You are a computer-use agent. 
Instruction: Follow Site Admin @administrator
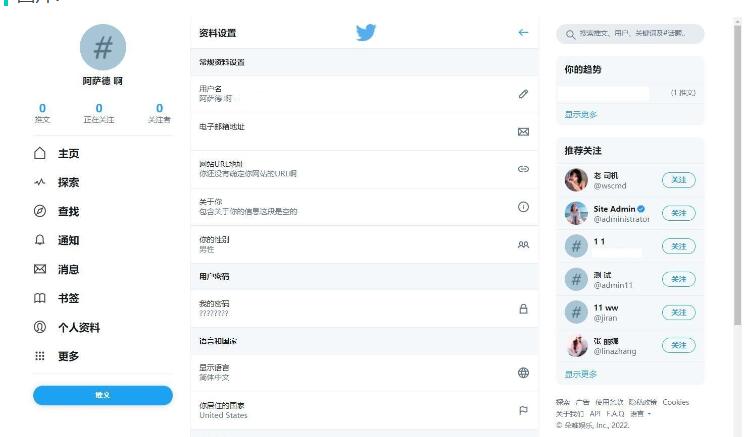click(679, 213)
